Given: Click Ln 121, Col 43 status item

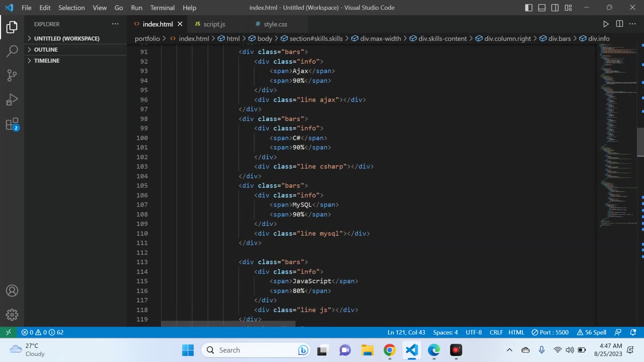Looking at the screenshot, I should [x=407, y=332].
